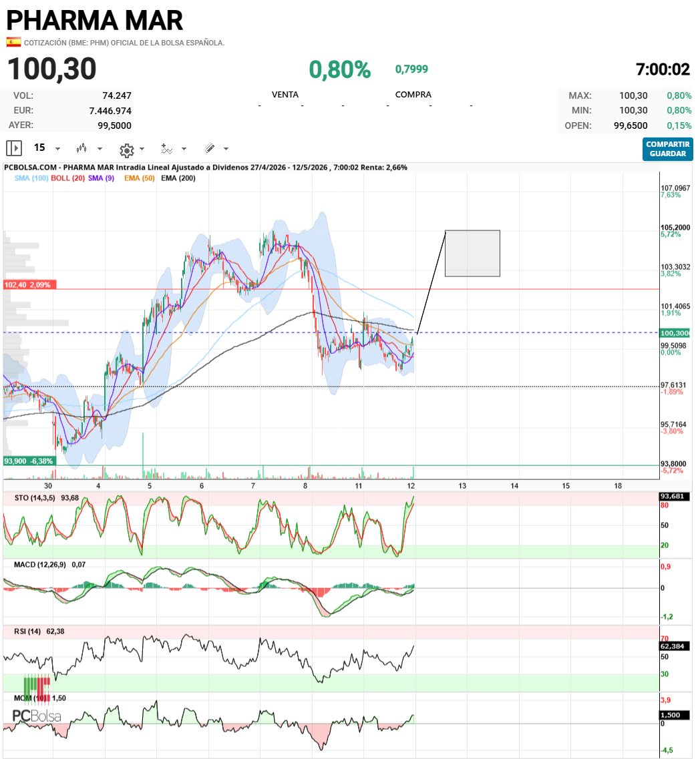Toggle the SMA (9) indicator label
This screenshot has width=700, height=759.
pos(102,178)
